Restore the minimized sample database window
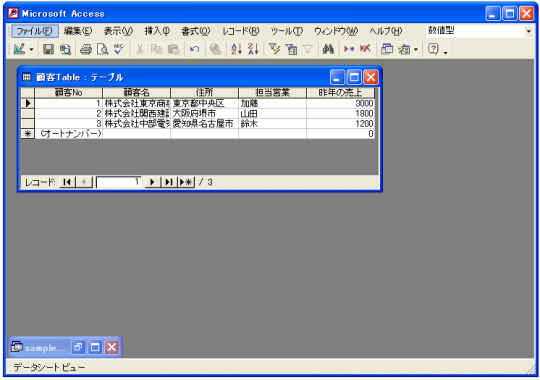The width and height of the screenshot is (540, 380). (x=78, y=347)
